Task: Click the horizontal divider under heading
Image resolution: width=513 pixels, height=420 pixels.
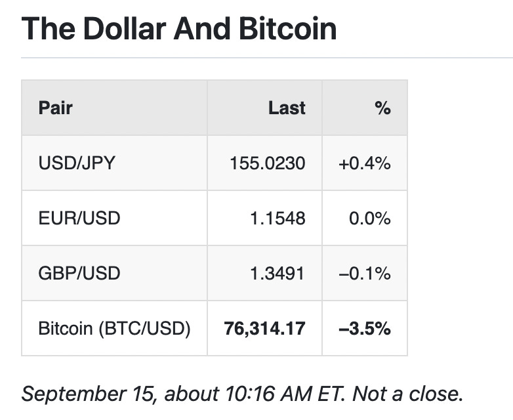Action: coord(267,58)
